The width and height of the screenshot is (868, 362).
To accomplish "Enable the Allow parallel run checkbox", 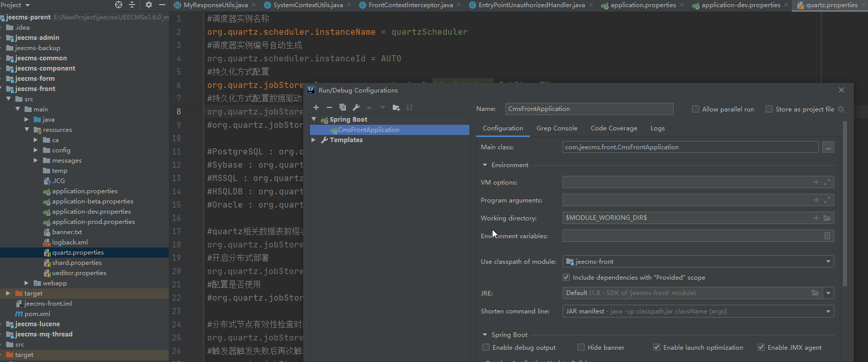I will (696, 109).
